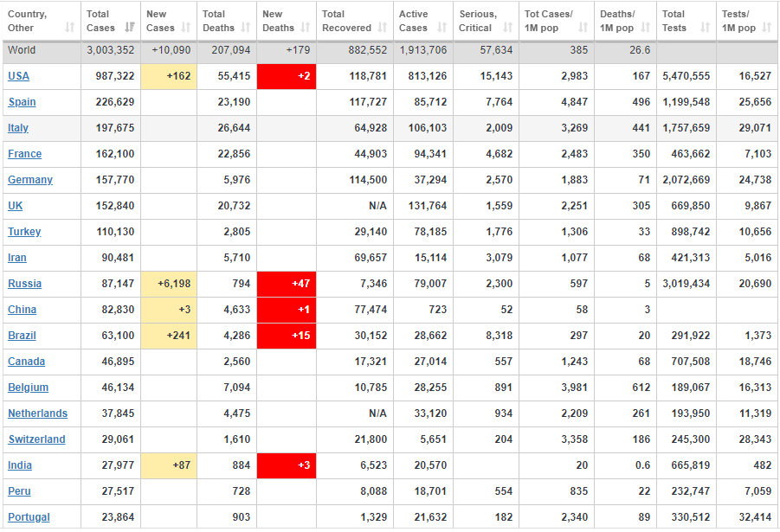Image resolution: width=780 pixels, height=532 pixels.
Task: Select India new deaths +3 cell
Action: coord(287,465)
